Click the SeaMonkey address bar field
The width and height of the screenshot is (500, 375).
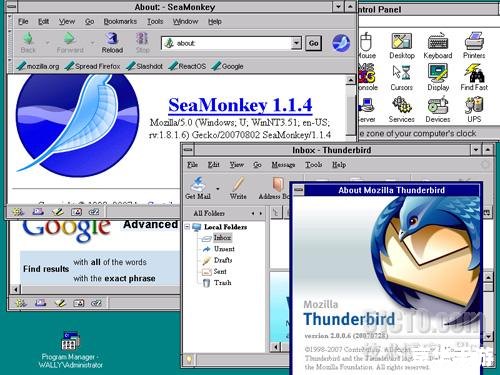pyautogui.click(x=227, y=43)
